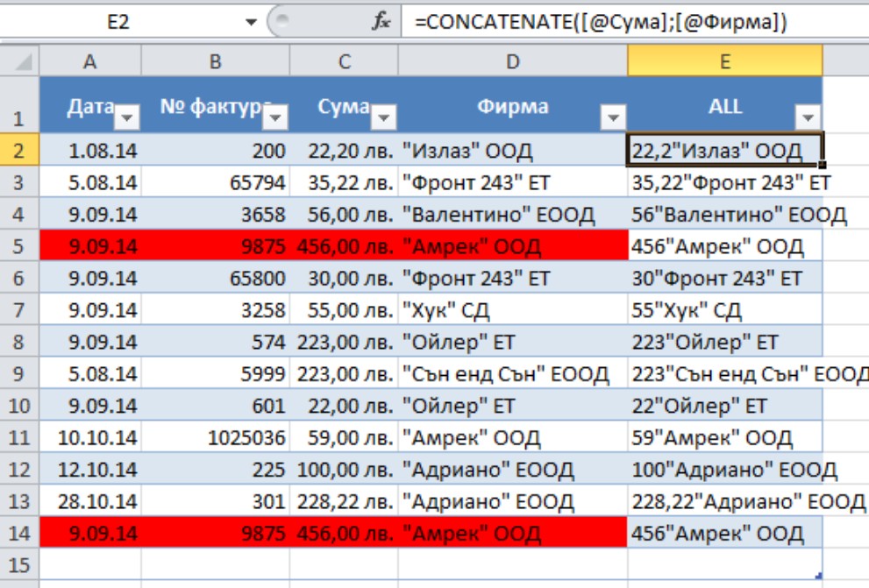The width and height of the screenshot is (869, 588).
Task: Select cell with date 10.10.14
Action: click(x=90, y=437)
